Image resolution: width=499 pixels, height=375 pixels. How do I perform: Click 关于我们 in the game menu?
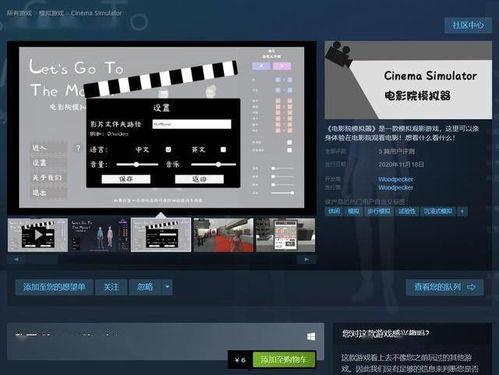tap(49, 178)
